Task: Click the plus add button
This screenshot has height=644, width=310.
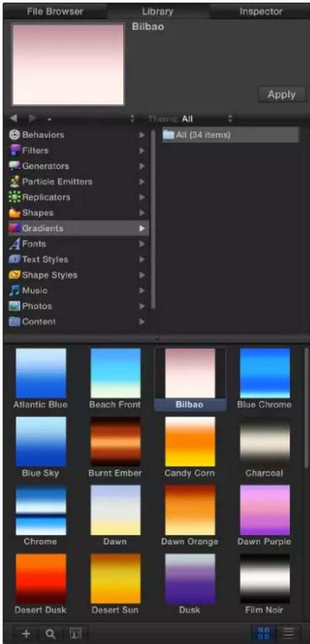Action: (x=25, y=634)
